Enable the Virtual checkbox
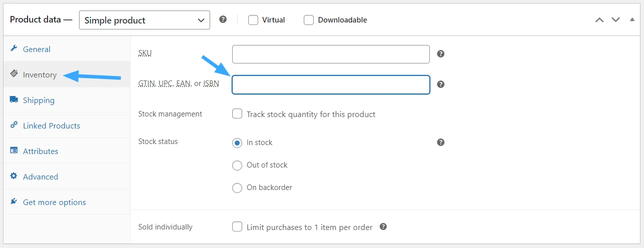The image size is (644, 248). tap(253, 20)
